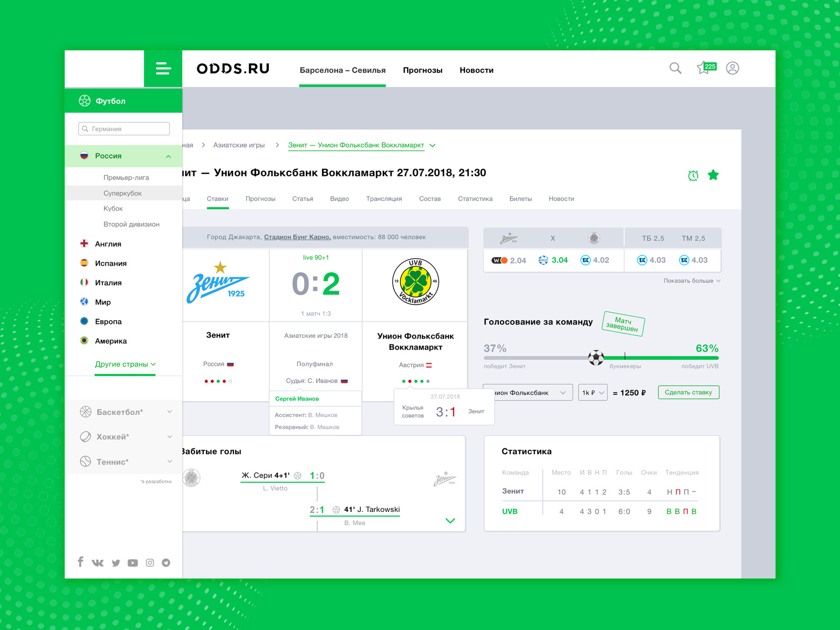Screen dimensions: 840x630
Task: Open VK social link
Action: [x=98, y=563]
